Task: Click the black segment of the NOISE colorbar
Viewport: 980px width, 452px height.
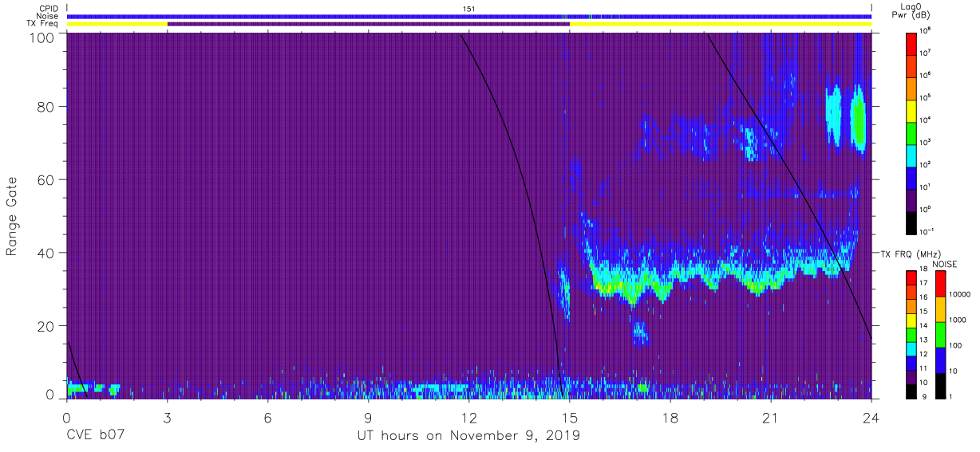Action: [940, 384]
